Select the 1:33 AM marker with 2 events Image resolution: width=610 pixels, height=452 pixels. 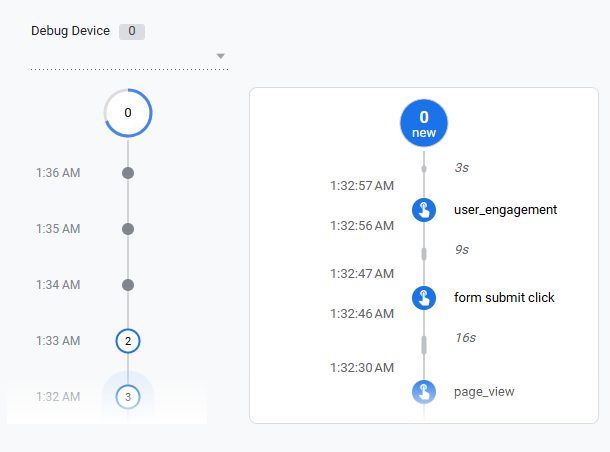[x=128, y=341]
